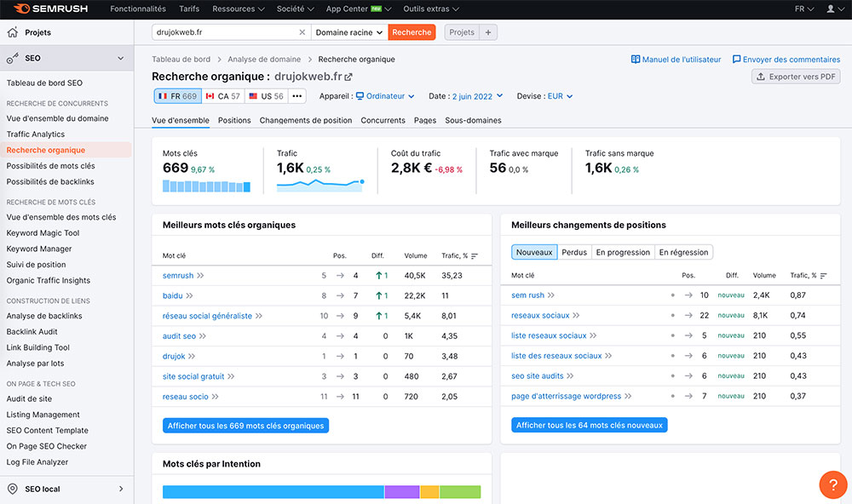Click the yellow segment of intention bar

click(429, 492)
